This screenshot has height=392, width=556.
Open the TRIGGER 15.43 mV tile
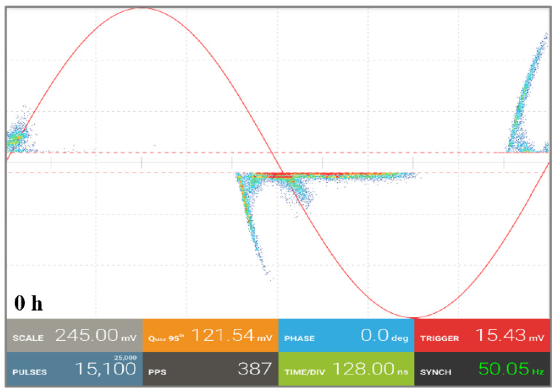[482, 335]
